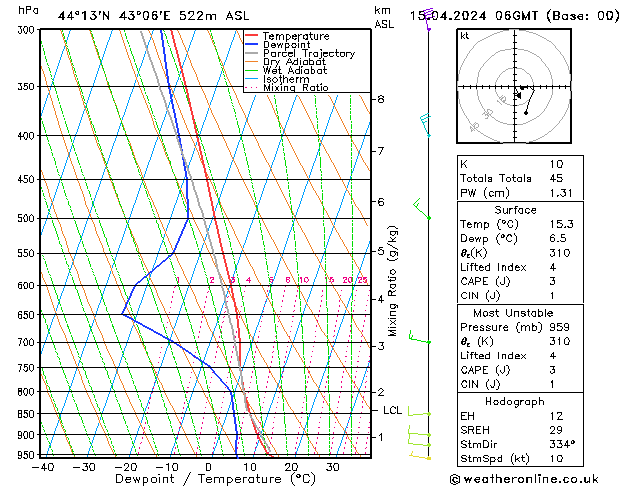
Task: Click the green wind barb at 700 hPa
Action: pyautogui.click(x=420, y=337)
